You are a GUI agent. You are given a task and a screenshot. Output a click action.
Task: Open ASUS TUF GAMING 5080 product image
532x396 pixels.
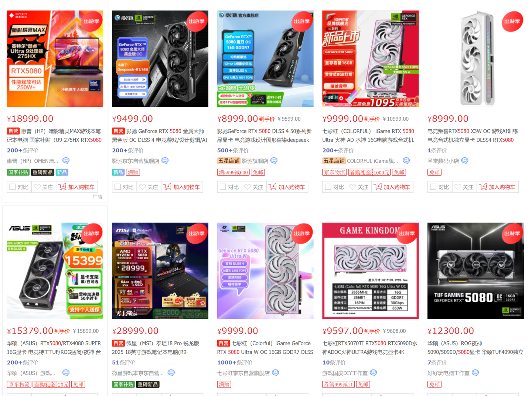(475, 271)
